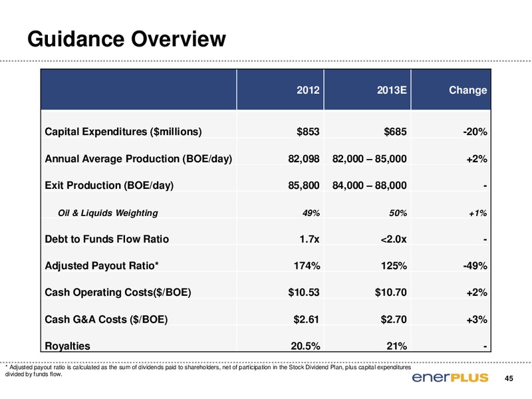
Task: Click the '21%' royalties estimate
Action: click(396, 346)
